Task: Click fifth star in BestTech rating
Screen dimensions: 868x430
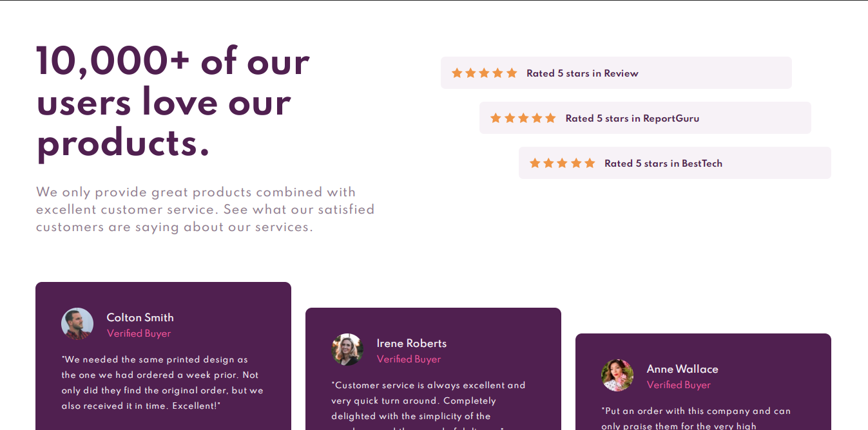Action: pyautogui.click(x=590, y=164)
